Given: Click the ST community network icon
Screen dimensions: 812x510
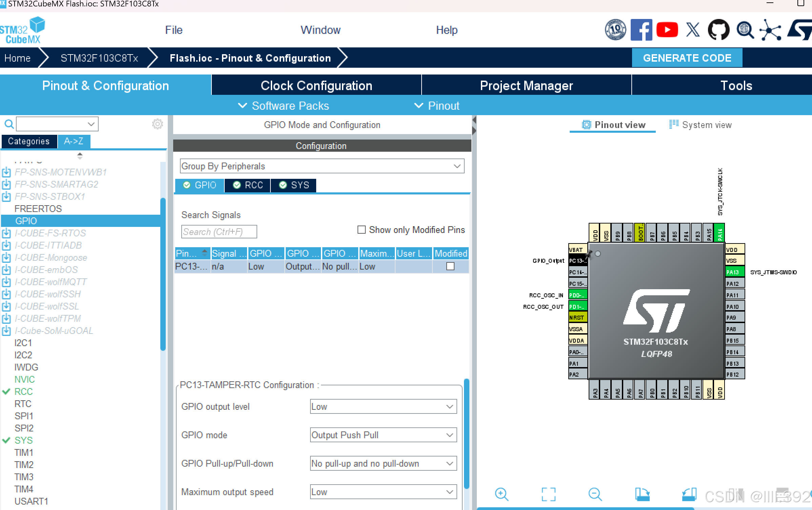Looking at the screenshot, I should (770, 30).
